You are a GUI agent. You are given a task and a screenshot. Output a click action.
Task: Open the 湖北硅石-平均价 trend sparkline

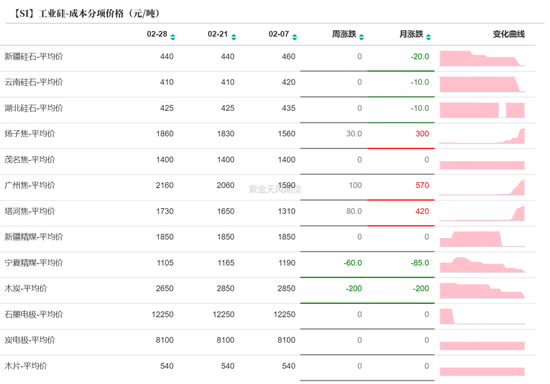(482, 110)
